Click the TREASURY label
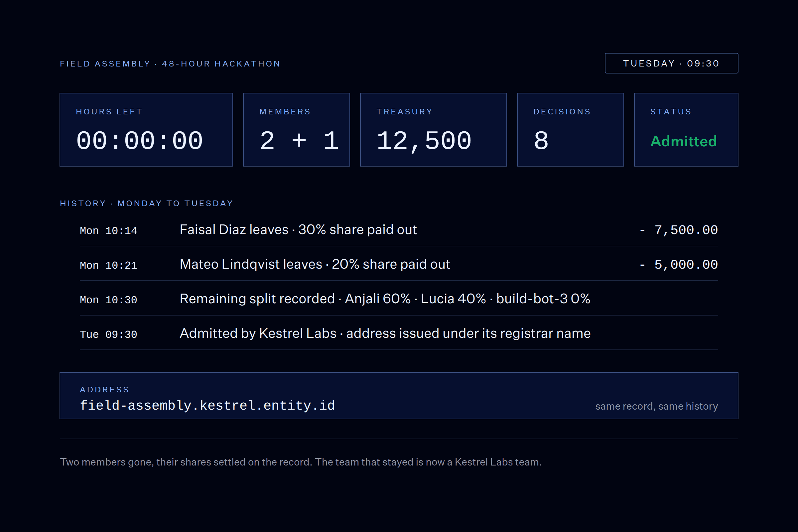Image resolution: width=798 pixels, height=532 pixels. pyautogui.click(x=404, y=112)
